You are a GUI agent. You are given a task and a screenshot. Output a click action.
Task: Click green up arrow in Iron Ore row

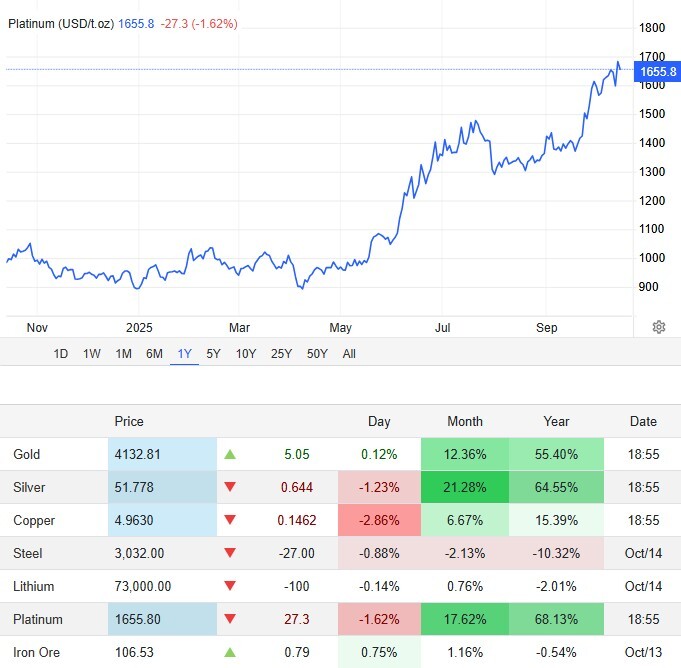[x=230, y=652]
